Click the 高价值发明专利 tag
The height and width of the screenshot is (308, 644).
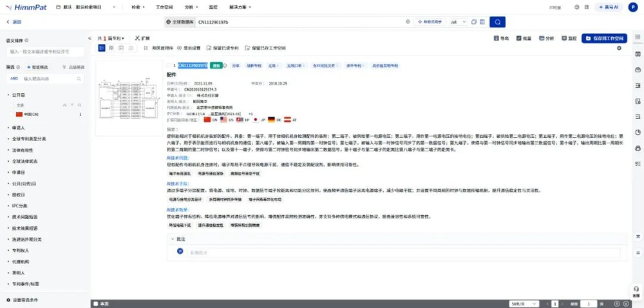point(385,66)
